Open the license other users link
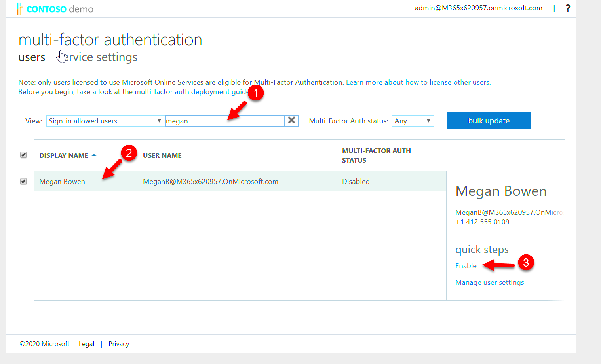The image size is (601, 364). 418,82
